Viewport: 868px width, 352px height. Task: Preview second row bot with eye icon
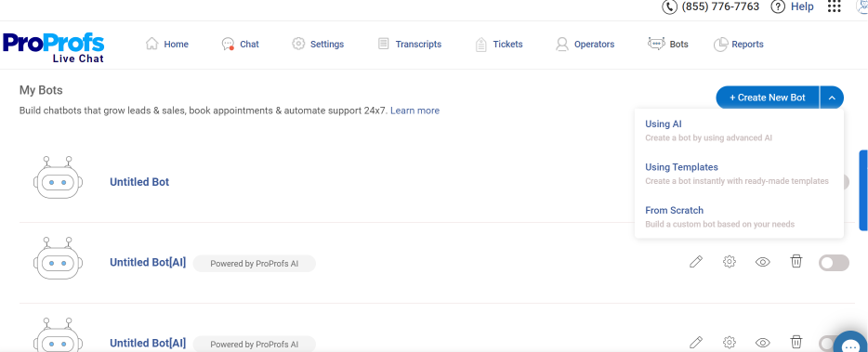coord(763,262)
